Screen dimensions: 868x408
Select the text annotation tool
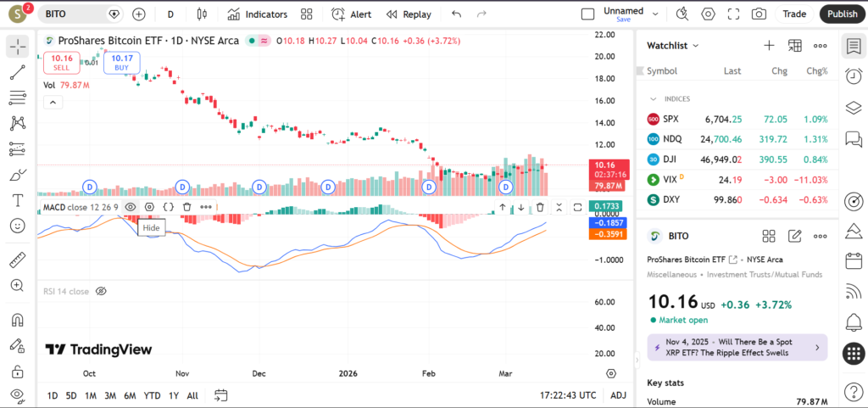coord(17,200)
